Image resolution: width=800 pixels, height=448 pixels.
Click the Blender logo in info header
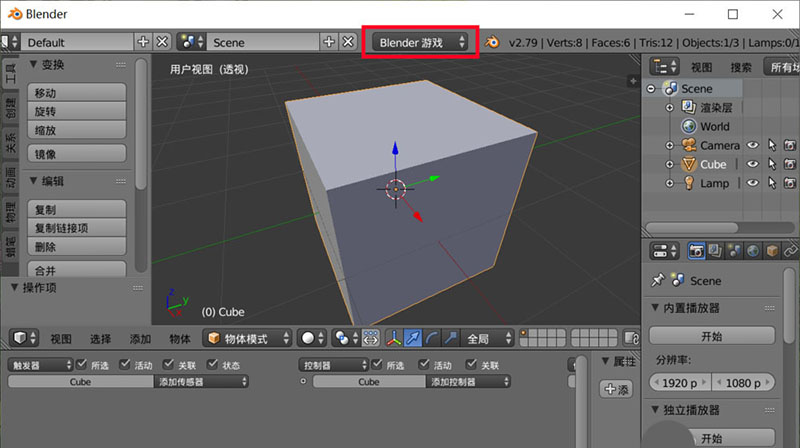coord(492,42)
